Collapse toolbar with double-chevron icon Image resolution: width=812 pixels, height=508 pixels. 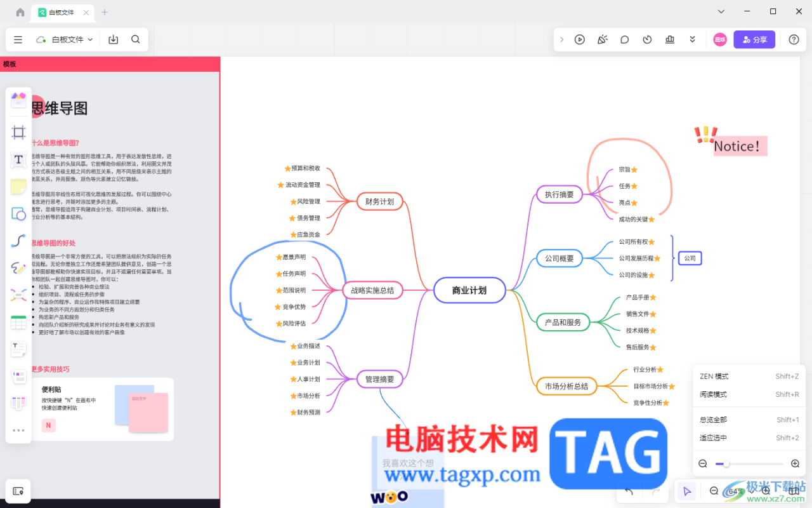pyautogui.click(x=692, y=39)
